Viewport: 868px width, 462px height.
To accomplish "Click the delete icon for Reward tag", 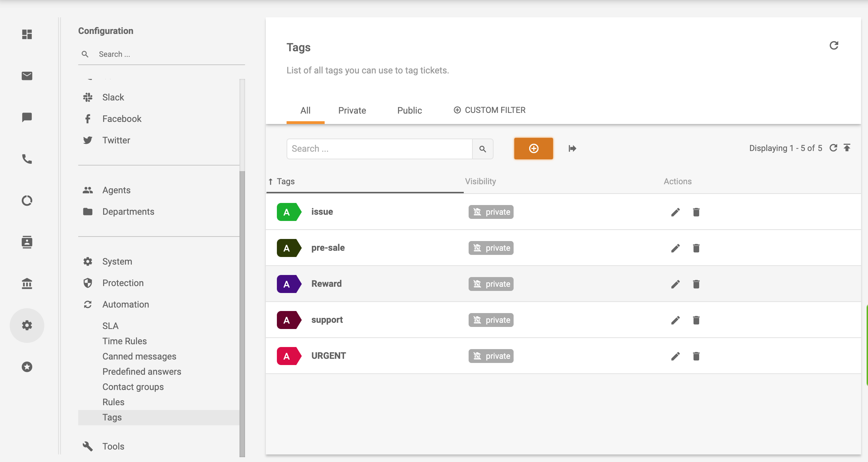I will click(x=696, y=284).
